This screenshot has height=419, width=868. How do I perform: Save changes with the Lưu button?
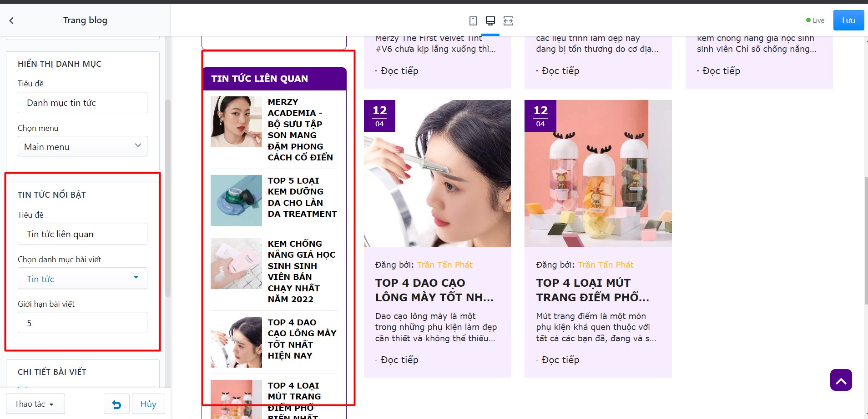[x=848, y=20]
